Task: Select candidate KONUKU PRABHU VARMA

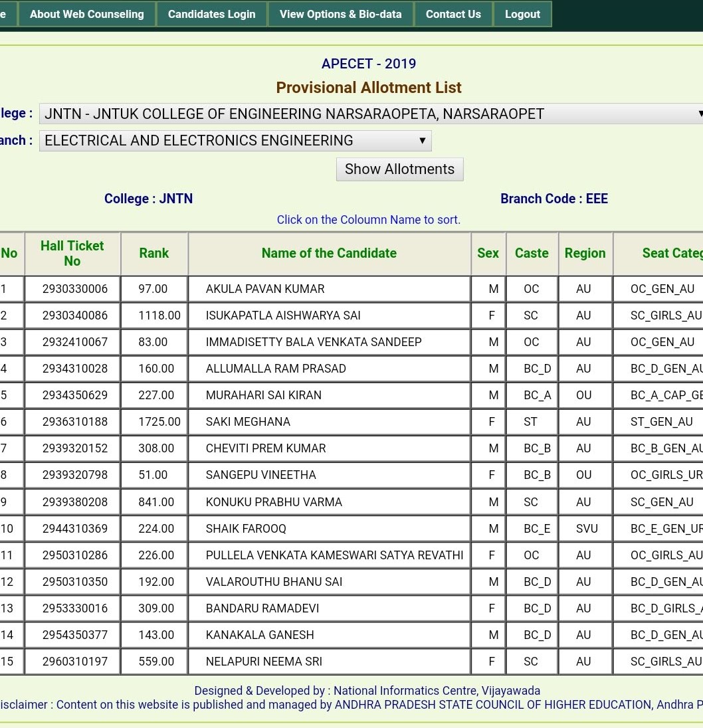Action: tap(274, 502)
